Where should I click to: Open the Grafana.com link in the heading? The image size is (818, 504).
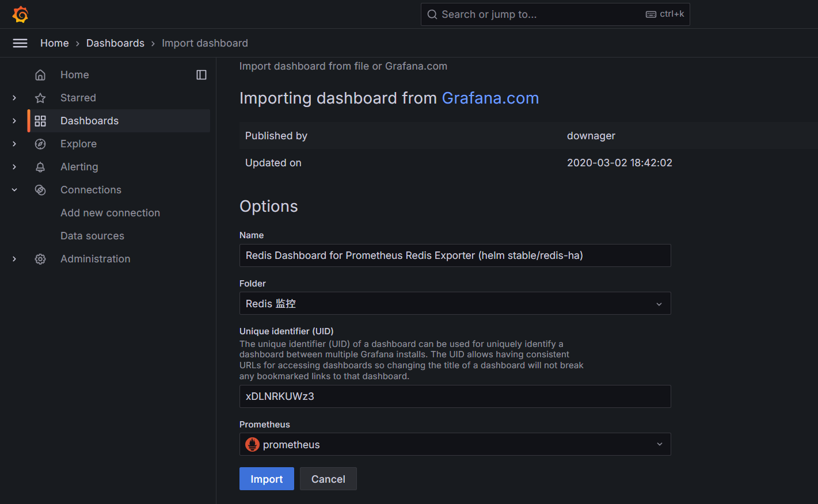pyautogui.click(x=490, y=98)
